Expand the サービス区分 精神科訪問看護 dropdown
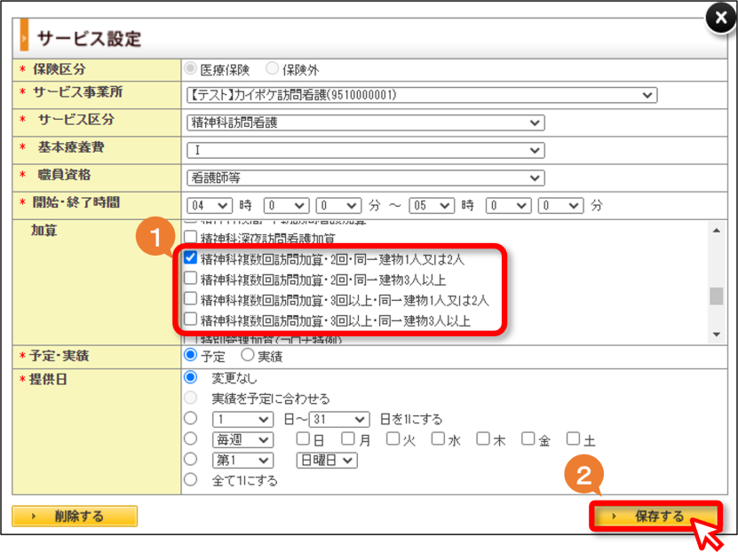738x560 pixels. [366, 122]
